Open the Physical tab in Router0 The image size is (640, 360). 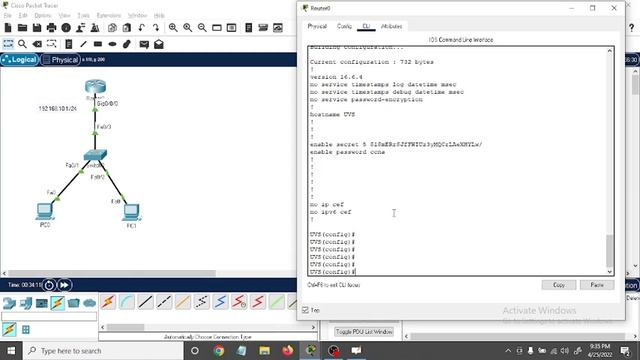tap(317, 26)
